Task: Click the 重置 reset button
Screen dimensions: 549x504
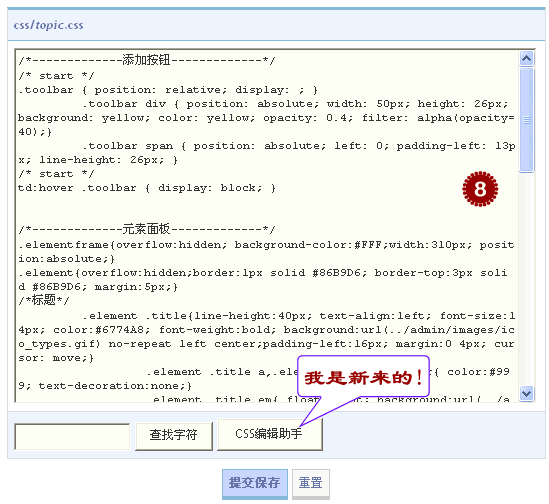Action: [311, 483]
